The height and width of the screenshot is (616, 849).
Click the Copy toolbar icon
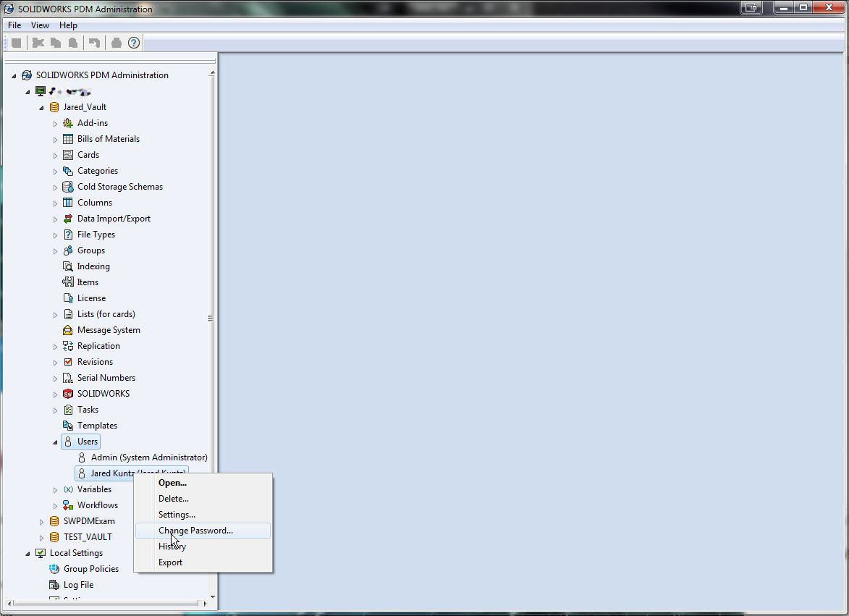56,43
